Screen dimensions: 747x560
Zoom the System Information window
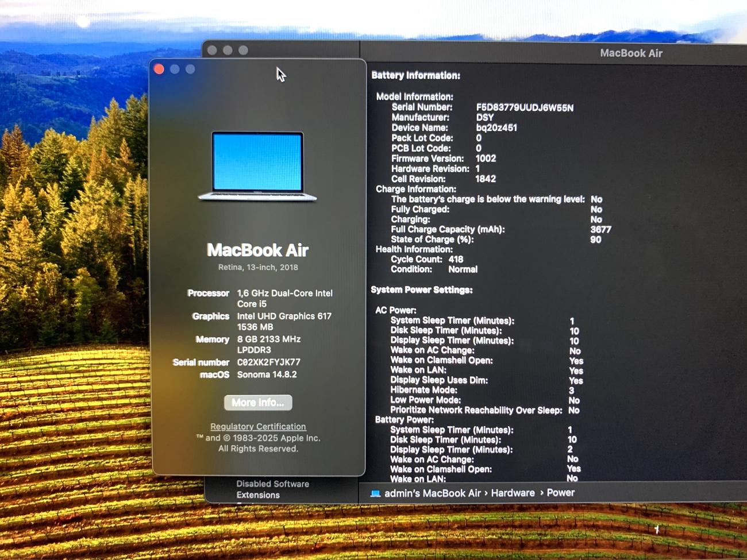[243, 51]
